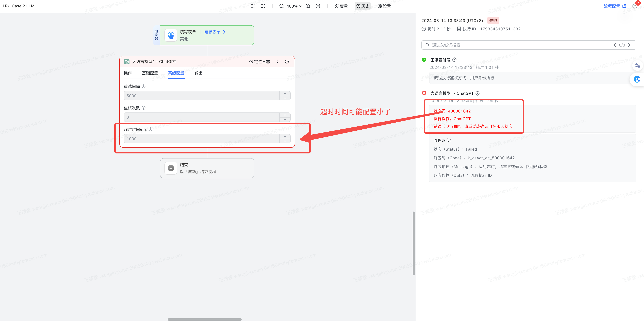Switch to the 基础配置 tab
Viewport: 644px width, 321px height.
(150, 73)
